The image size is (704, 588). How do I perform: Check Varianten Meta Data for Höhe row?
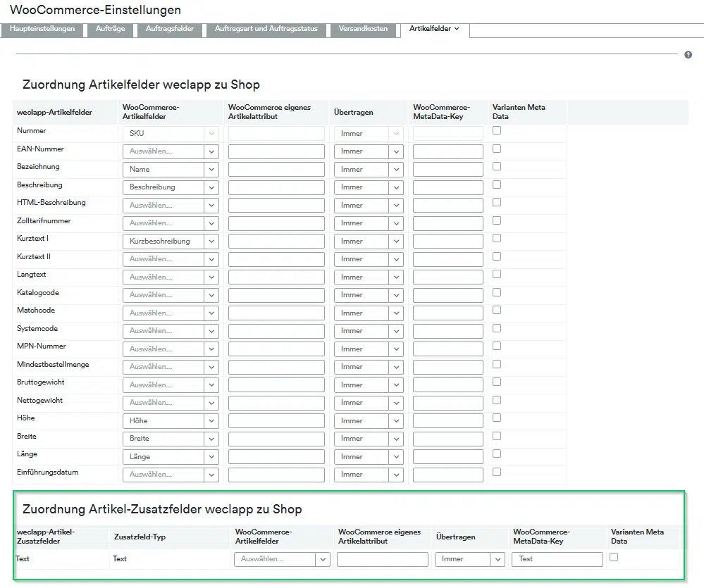coord(497,418)
